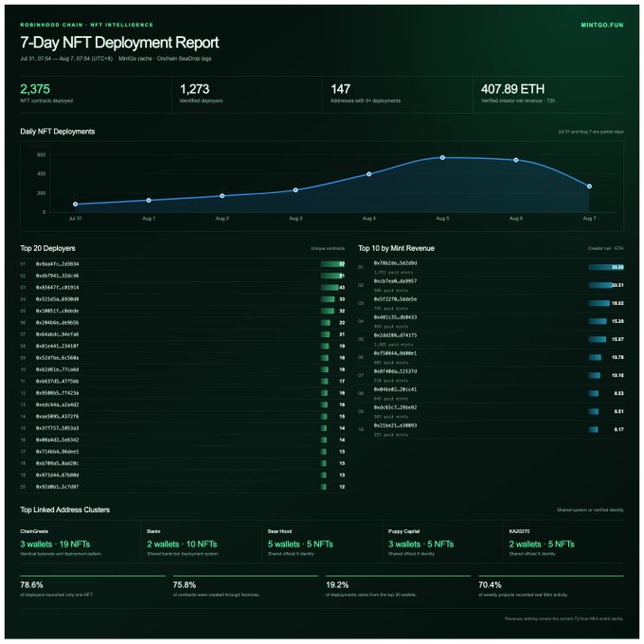Click deployer rank 10 address row

183,369
